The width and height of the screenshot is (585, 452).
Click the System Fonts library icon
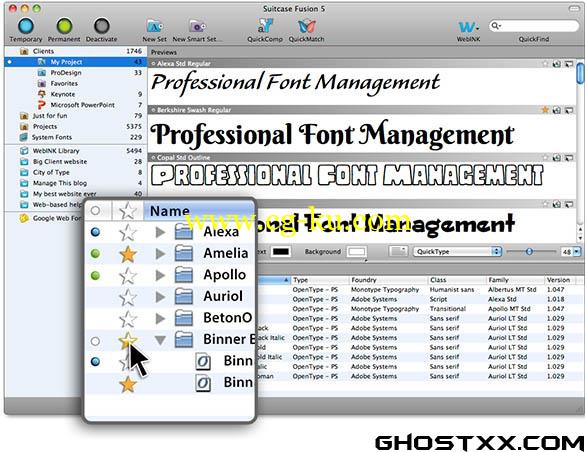pyautogui.click(x=24, y=137)
